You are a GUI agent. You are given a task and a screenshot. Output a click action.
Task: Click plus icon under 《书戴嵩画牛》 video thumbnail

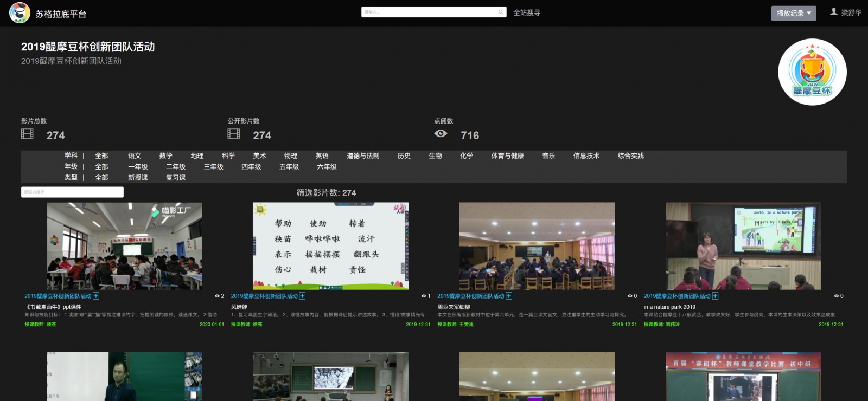(x=96, y=296)
